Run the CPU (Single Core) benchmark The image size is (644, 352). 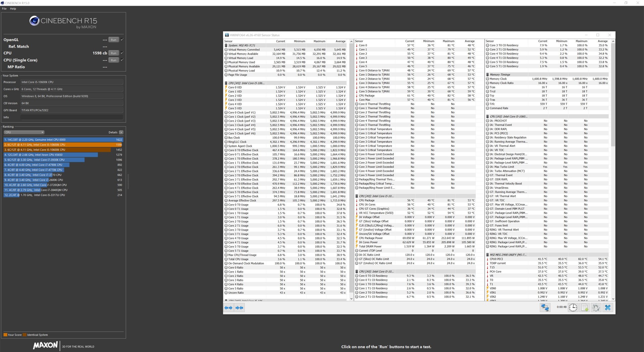pos(114,60)
